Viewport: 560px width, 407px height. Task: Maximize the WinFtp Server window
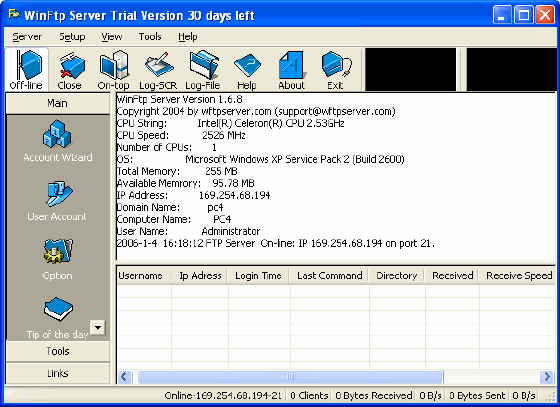524,15
